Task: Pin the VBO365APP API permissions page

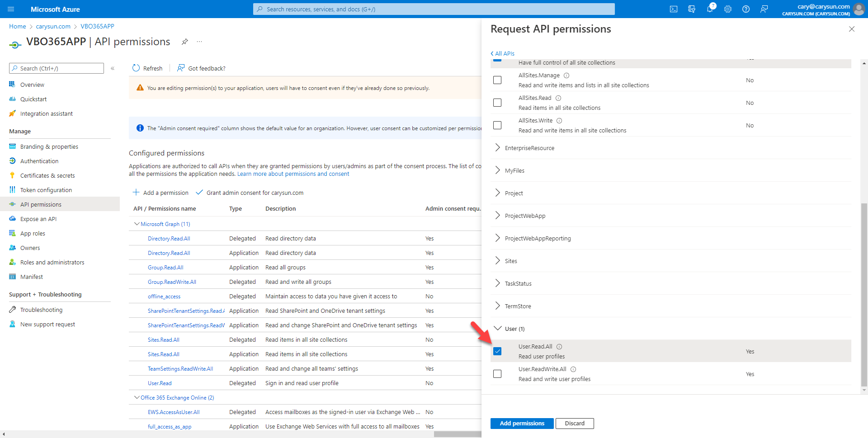Action: 185,42
